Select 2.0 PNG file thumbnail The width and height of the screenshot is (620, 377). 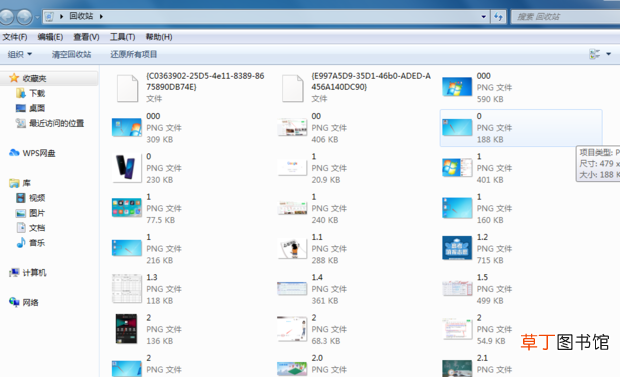292,368
